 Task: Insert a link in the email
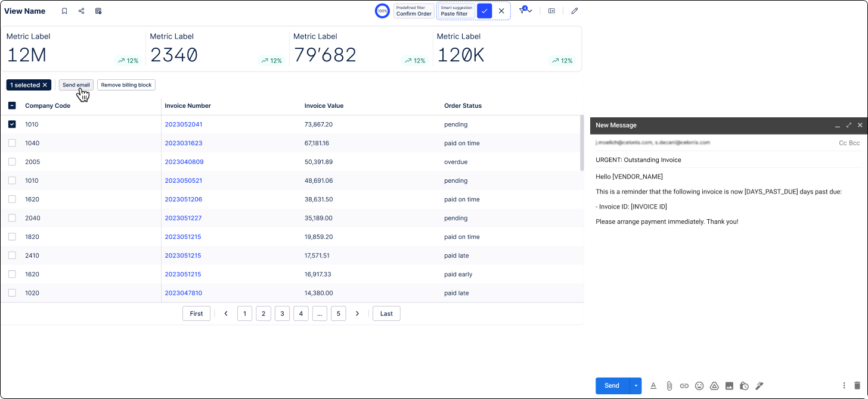684,386
